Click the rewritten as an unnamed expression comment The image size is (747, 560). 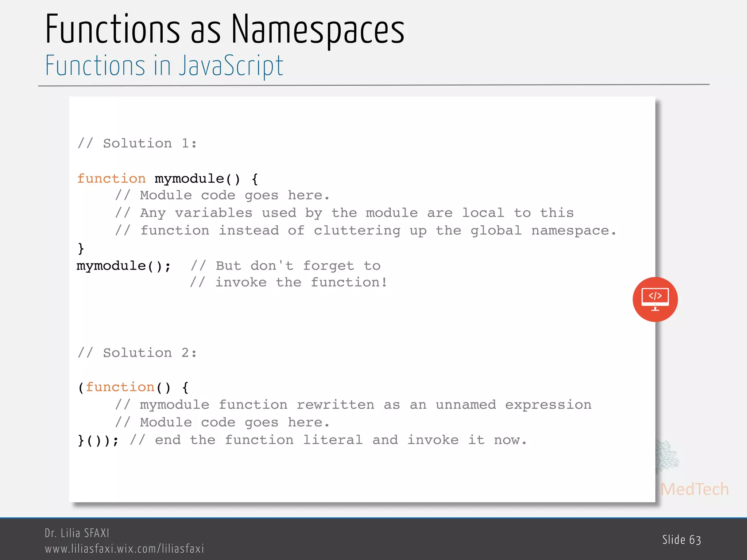(353, 405)
